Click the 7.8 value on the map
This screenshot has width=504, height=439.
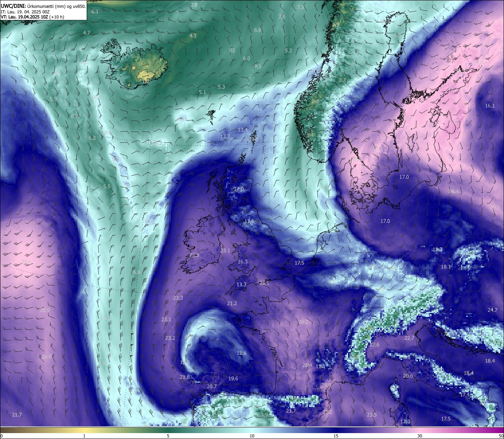point(194,5)
